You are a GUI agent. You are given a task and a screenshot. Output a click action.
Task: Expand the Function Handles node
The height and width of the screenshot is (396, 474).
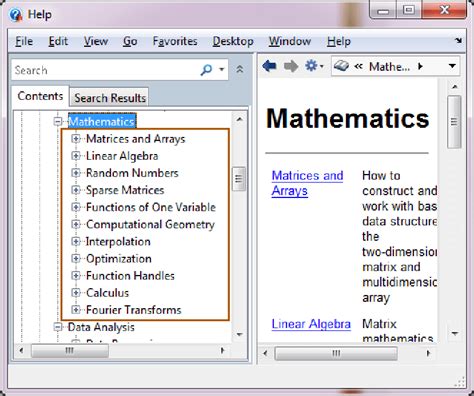click(76, 276)
